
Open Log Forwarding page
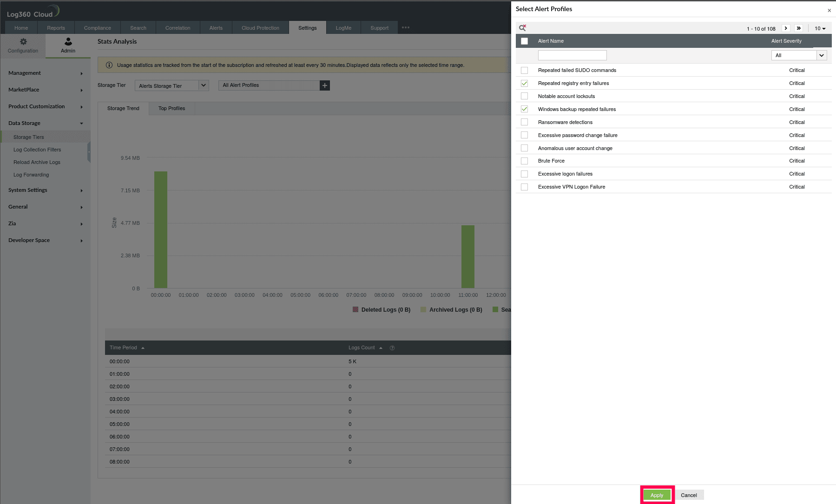(31, 175)
